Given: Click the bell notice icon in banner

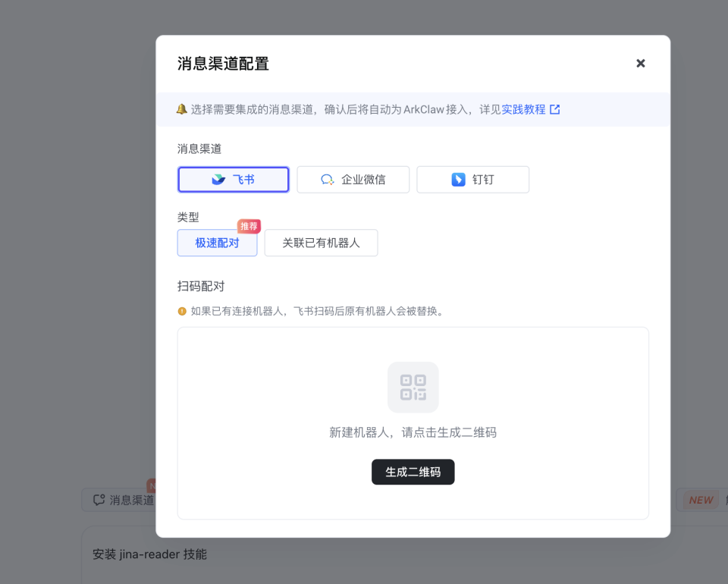Looking at the screenshot, I should 181,109.
